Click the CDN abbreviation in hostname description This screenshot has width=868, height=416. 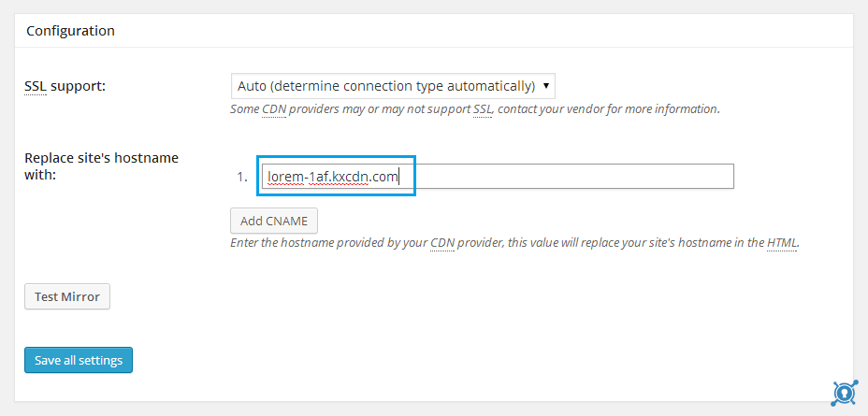442,242
